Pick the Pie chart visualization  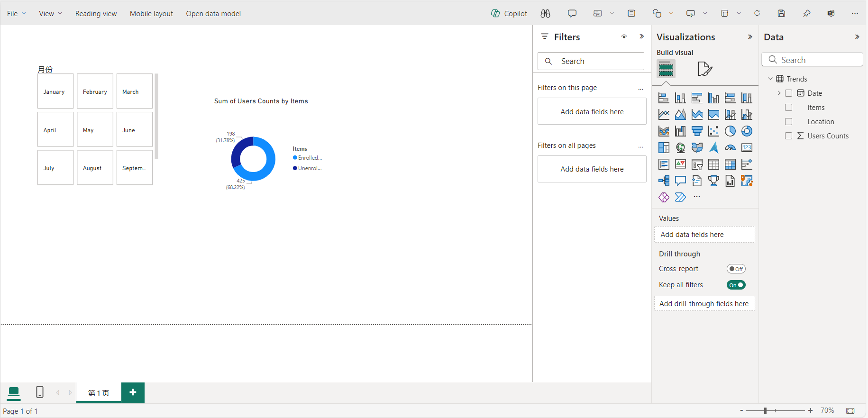[730, 131]
